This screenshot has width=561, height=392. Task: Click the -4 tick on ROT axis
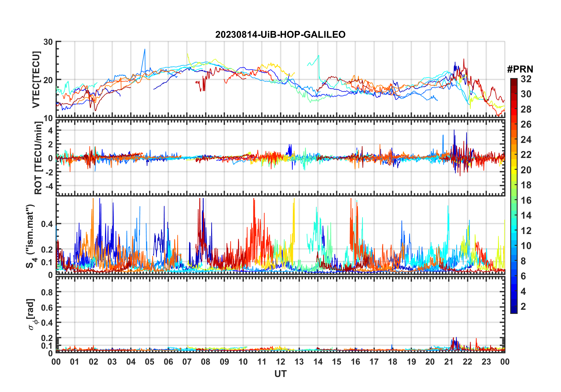[48, 186]
